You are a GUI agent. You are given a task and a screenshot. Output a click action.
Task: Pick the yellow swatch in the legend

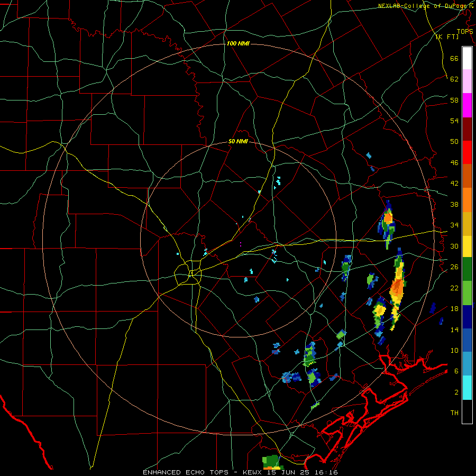[467, 246]
